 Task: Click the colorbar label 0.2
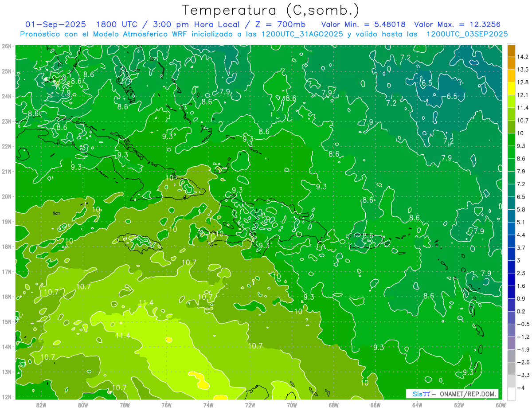pyautogui.click(x=521, y=311)
